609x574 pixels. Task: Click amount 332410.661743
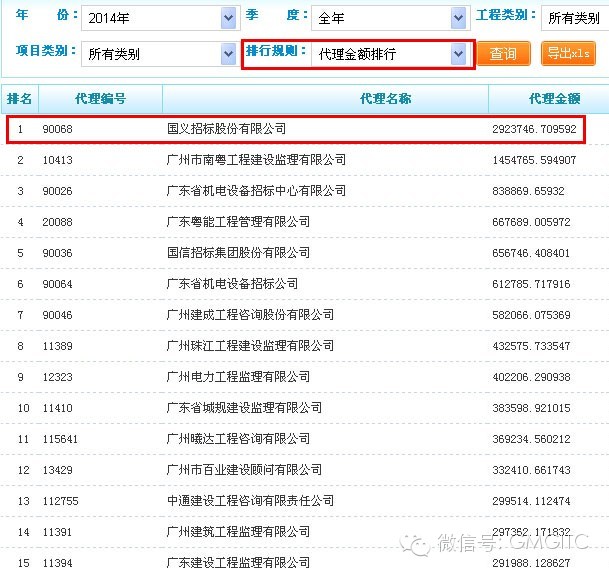[x=532, y=470]
